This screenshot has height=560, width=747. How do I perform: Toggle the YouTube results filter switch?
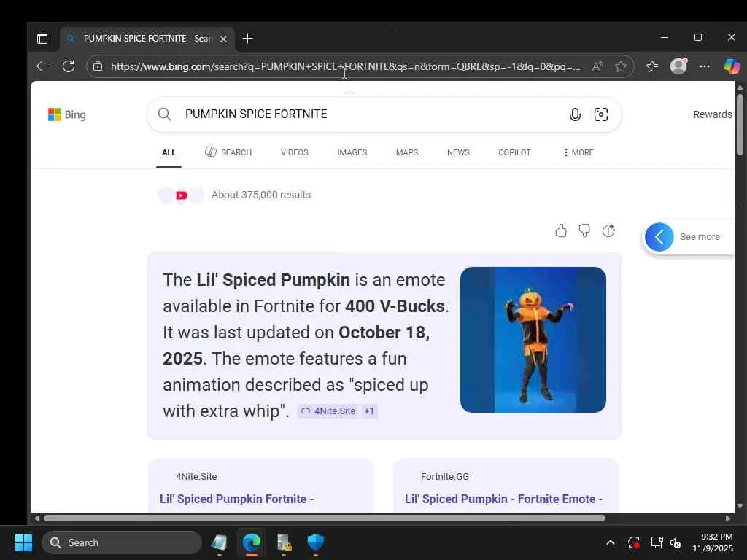181,195
